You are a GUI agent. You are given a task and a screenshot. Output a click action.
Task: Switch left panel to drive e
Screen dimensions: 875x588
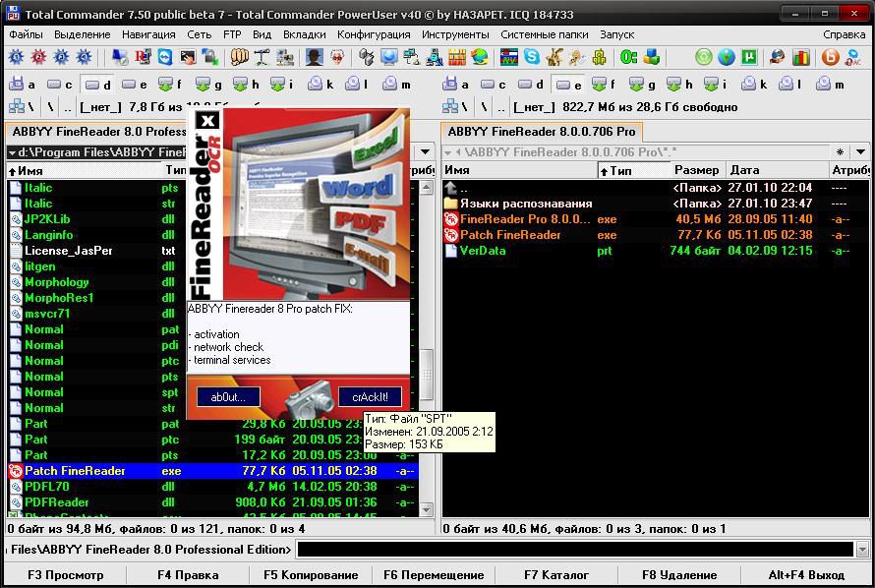[135, 85]
